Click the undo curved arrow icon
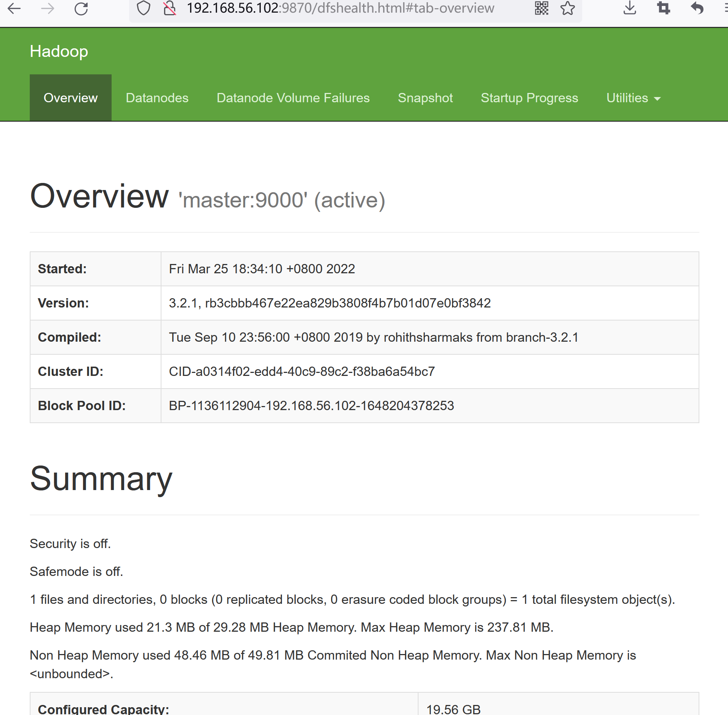 coord(697,8)
